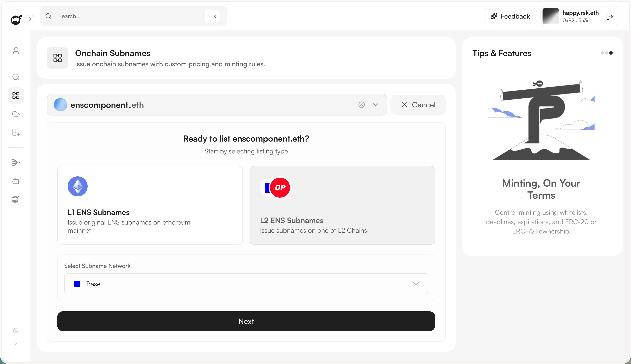Screen dimensions: 631x364
Task: Click the ⌘K shortcut badge
Action: [212, 16]
